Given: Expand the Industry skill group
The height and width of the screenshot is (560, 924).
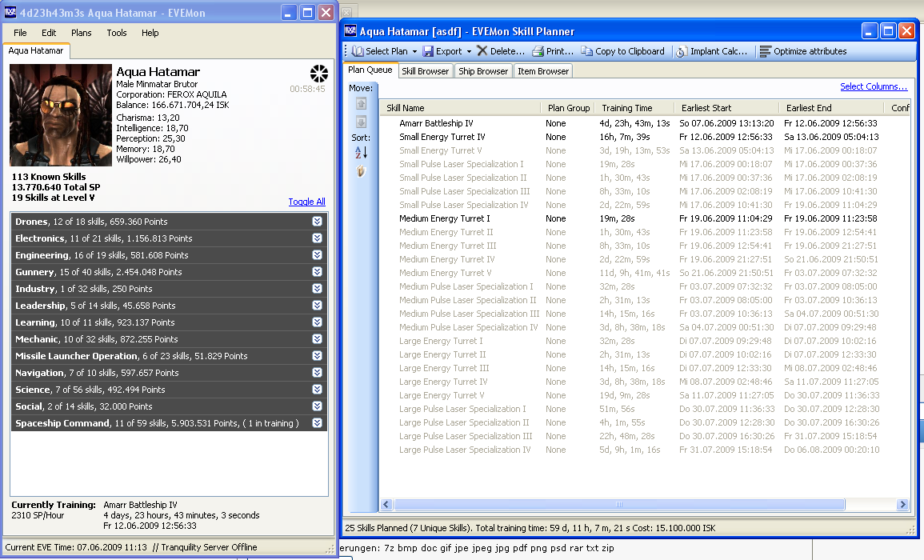Looking at the screenshot, I should pyautogui.click(x=317, y=289).
